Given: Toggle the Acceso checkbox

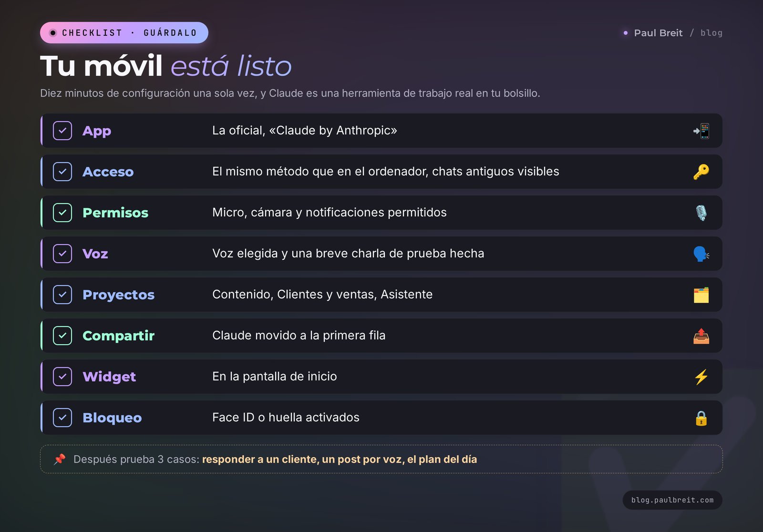Looking at the screenshot, I should coord(62,172).
